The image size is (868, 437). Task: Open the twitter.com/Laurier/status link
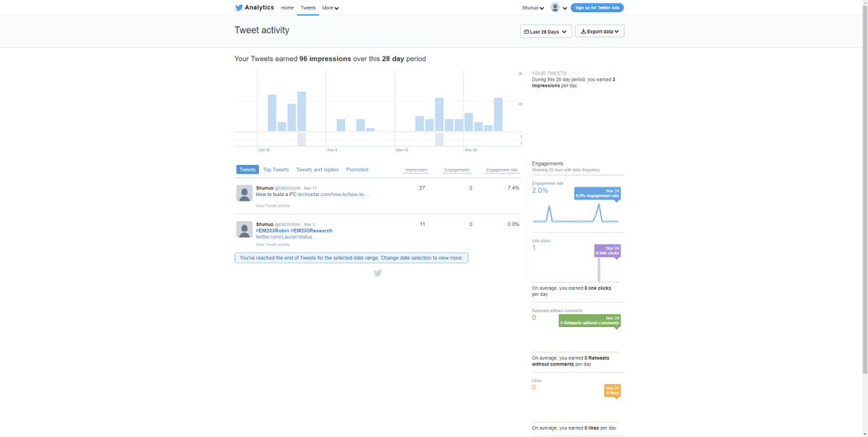pyautogui.click(x=286, y=237)
